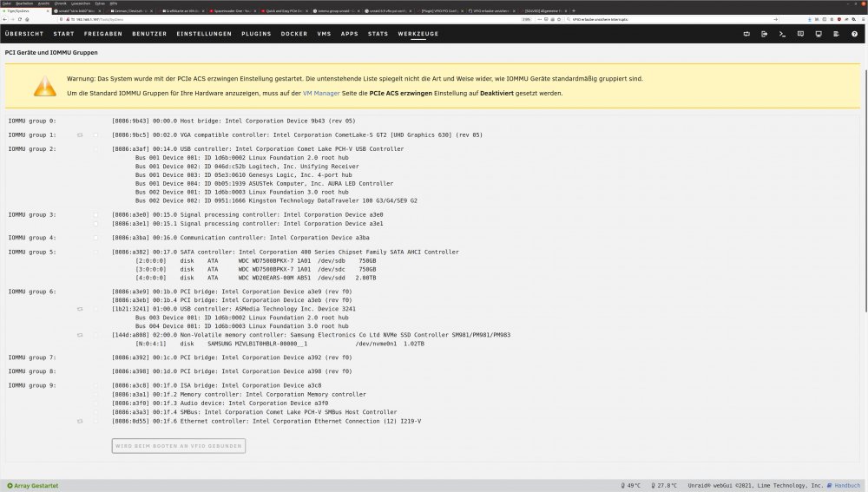Open the Übersicht menu item

[23, 34]
